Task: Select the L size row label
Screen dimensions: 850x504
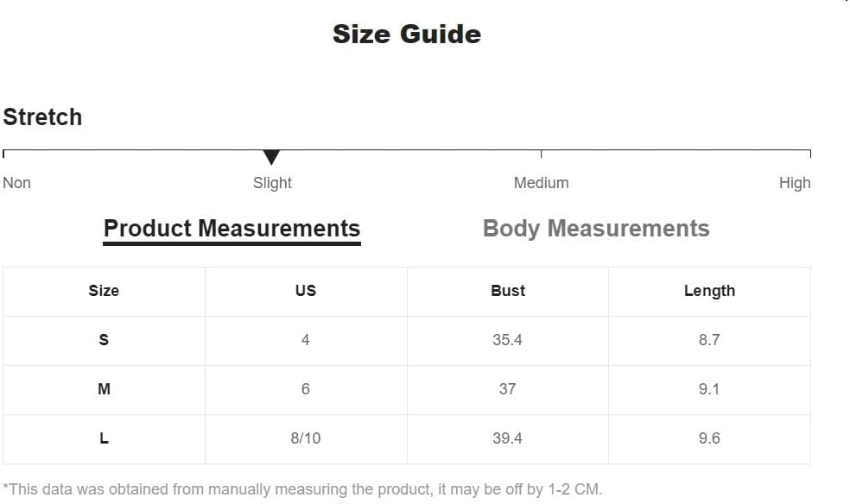Action: [x=104, y=438]
